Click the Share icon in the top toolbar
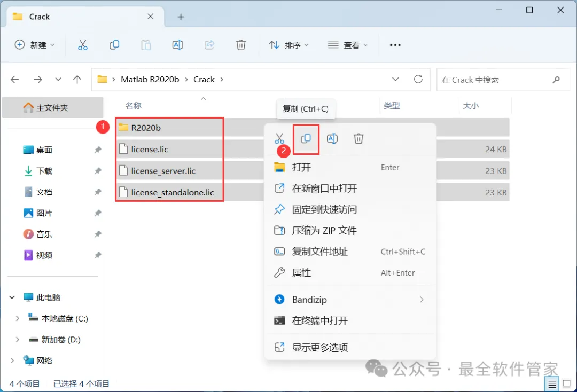The image size is (577, 392). click(x=209, y=45)
